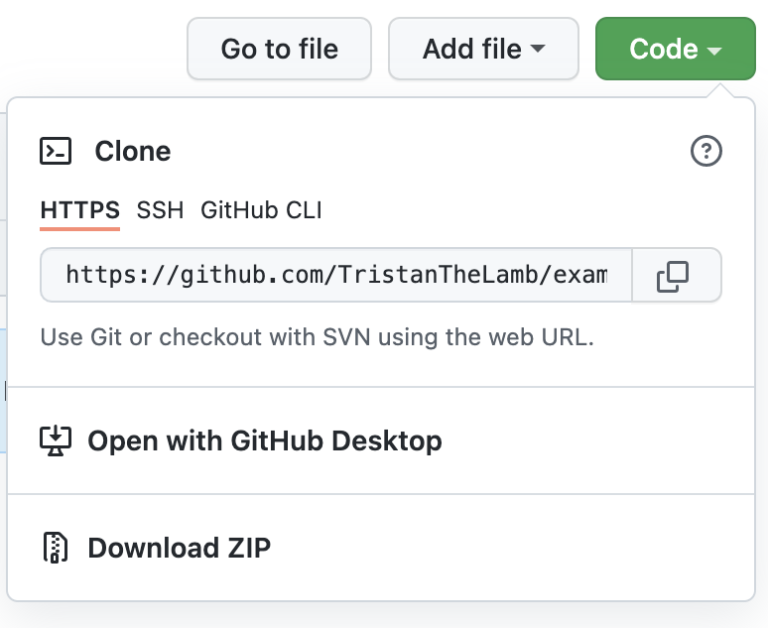768x628 pixels.
Task: Select Download ZIP option
Action: (179, 547)
